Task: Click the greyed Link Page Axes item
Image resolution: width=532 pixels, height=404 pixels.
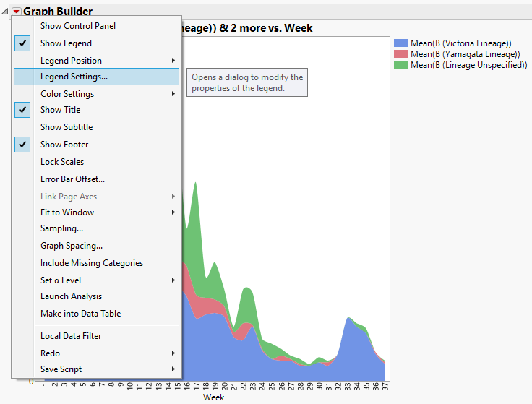Action: (96, 197)
